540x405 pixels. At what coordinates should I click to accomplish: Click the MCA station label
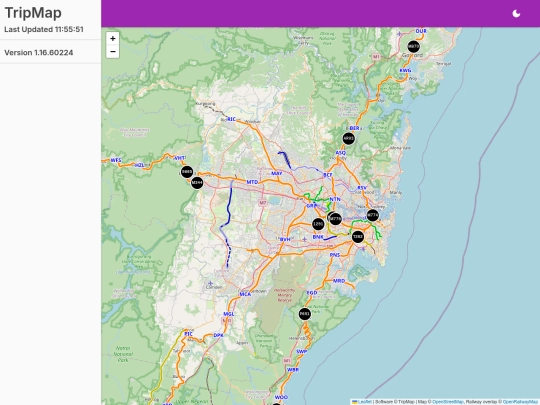tap(245, 294)
